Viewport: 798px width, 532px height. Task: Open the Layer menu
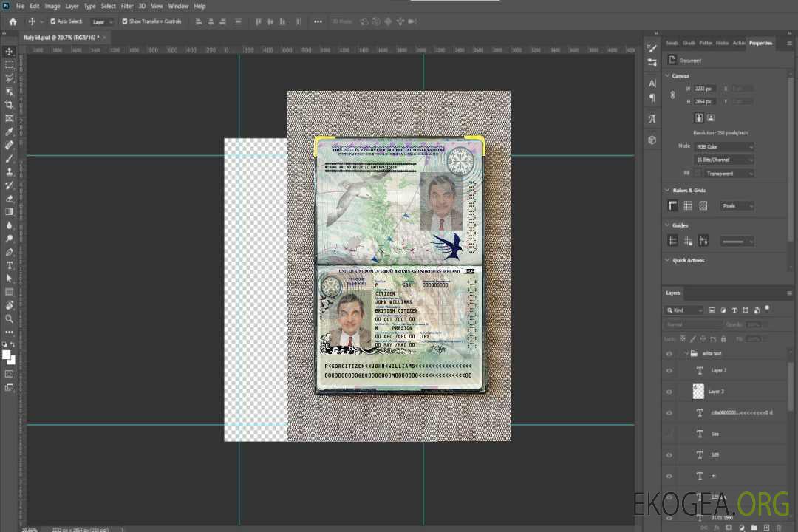click(72, 6)
